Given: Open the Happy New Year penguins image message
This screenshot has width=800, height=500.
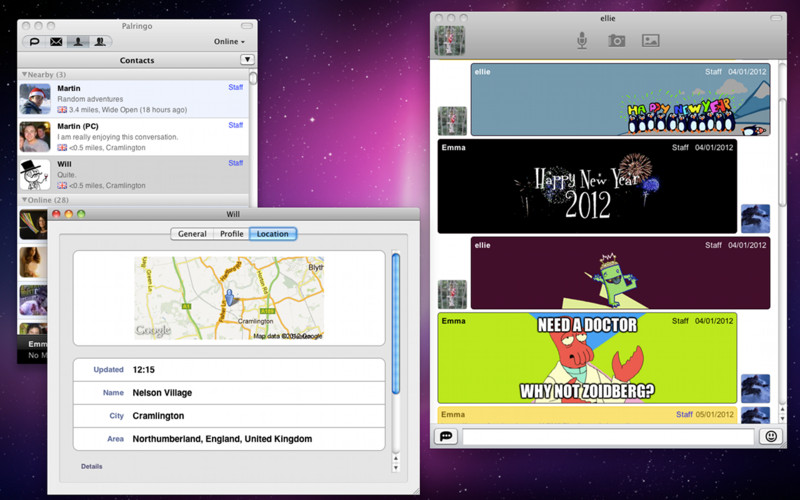Looking at the screenshot, I should click(x=620, y=99).
